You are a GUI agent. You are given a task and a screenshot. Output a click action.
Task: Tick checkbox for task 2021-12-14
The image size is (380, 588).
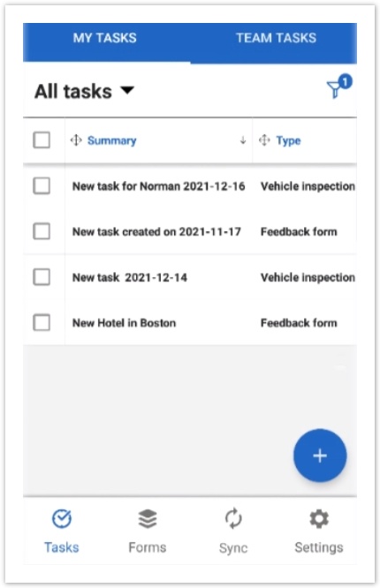point(42,277)
